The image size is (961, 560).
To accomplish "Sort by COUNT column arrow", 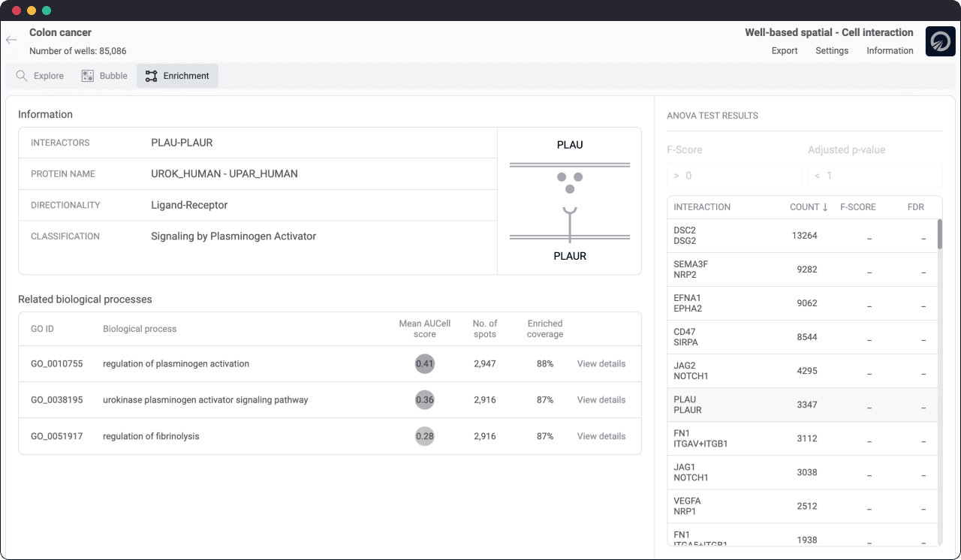I will pyautogui.click(x=825, y=207).
